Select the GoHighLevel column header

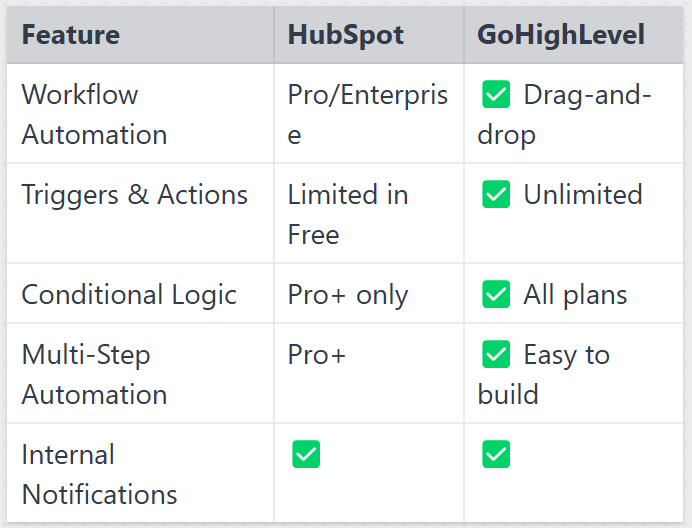(561, 34)
